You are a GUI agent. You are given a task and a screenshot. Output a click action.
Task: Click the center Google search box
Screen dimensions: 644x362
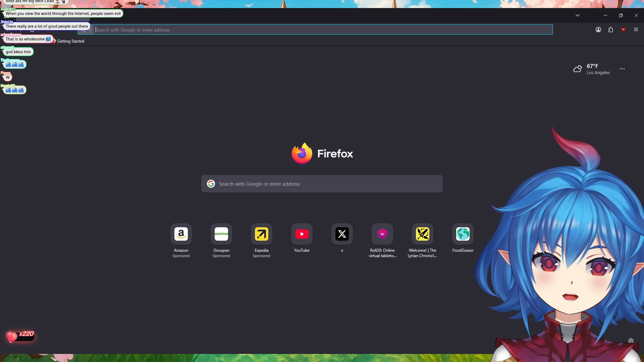[x=322, y=184]
